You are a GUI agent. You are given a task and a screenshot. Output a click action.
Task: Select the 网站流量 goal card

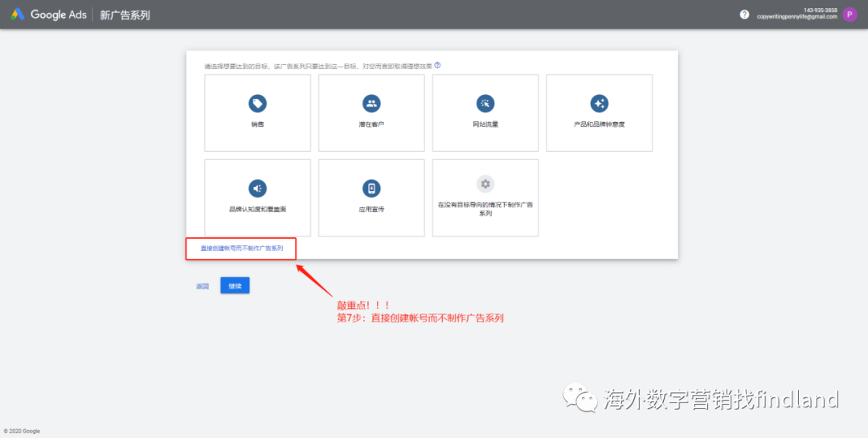(485, 113)
